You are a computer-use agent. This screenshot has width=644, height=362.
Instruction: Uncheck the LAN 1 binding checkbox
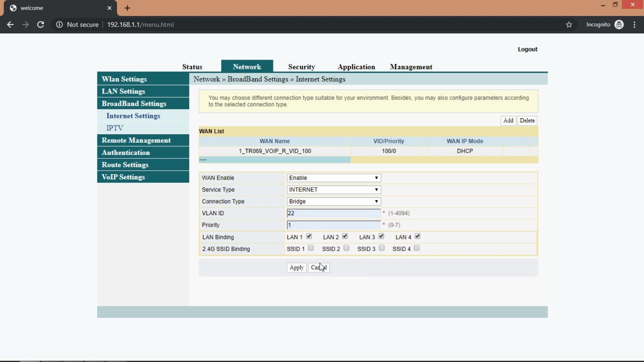pos(309,237)
